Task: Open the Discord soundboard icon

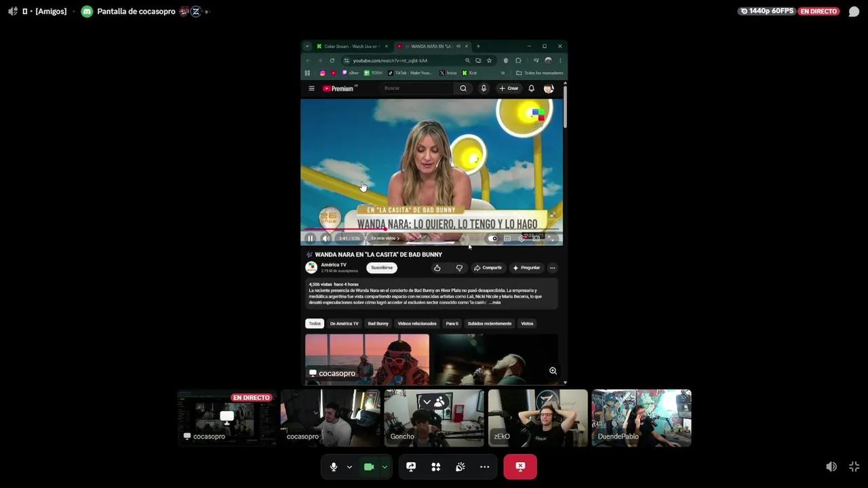Action: pyautogui.click(x=460, y=467)
